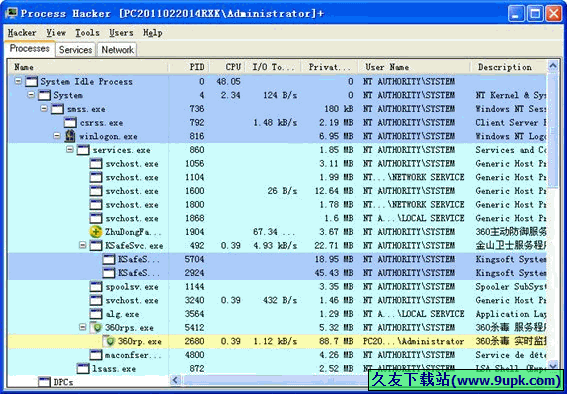Select the ZhuDongFa... process name
The width and height of the screenshot is (567, 394).
coord(133,232)
